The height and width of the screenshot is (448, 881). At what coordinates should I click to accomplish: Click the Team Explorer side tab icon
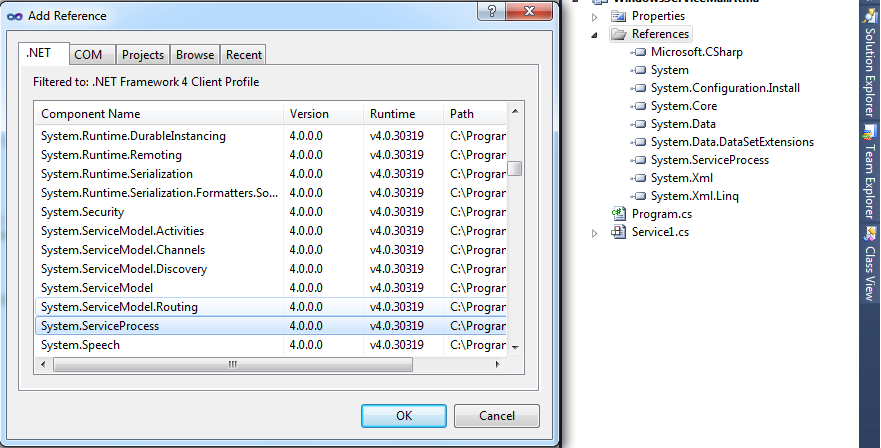click(x=869, y=133)
